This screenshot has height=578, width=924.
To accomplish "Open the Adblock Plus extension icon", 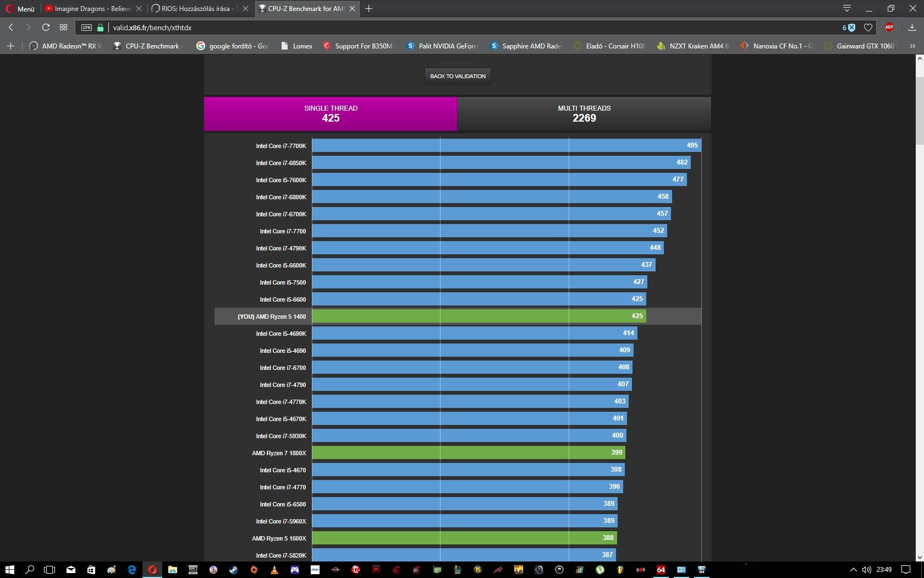I will pyautogui.click(x=889, y=27).
